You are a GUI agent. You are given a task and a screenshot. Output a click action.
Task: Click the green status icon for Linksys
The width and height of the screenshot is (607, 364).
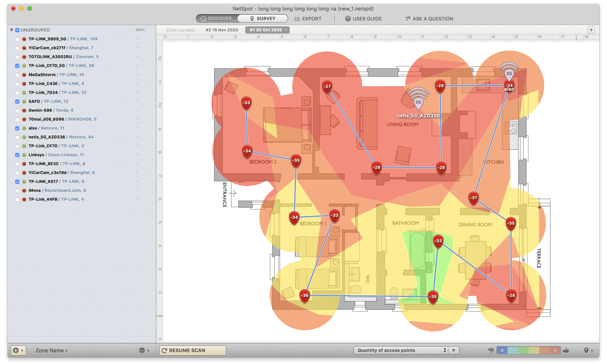click(x=24, y=155)
